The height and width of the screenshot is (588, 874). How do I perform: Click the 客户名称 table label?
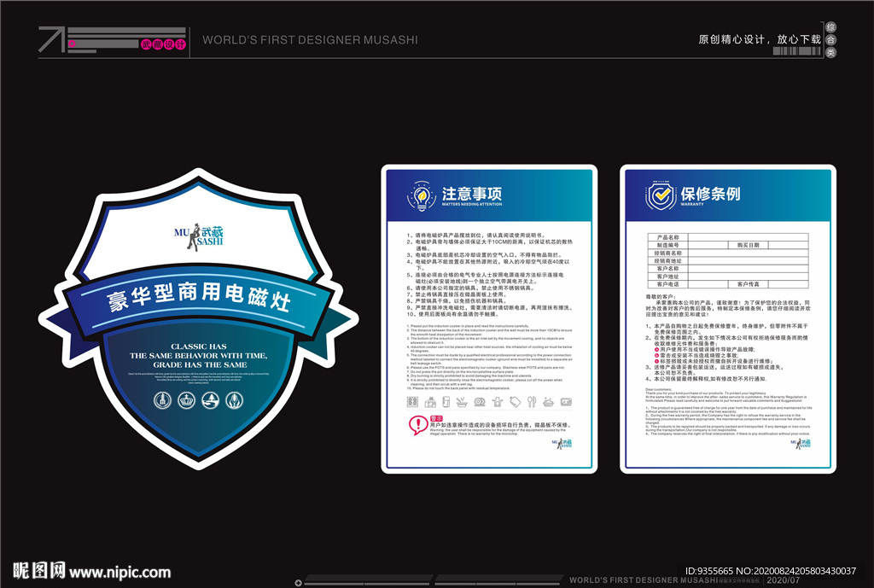click(667, 269)
